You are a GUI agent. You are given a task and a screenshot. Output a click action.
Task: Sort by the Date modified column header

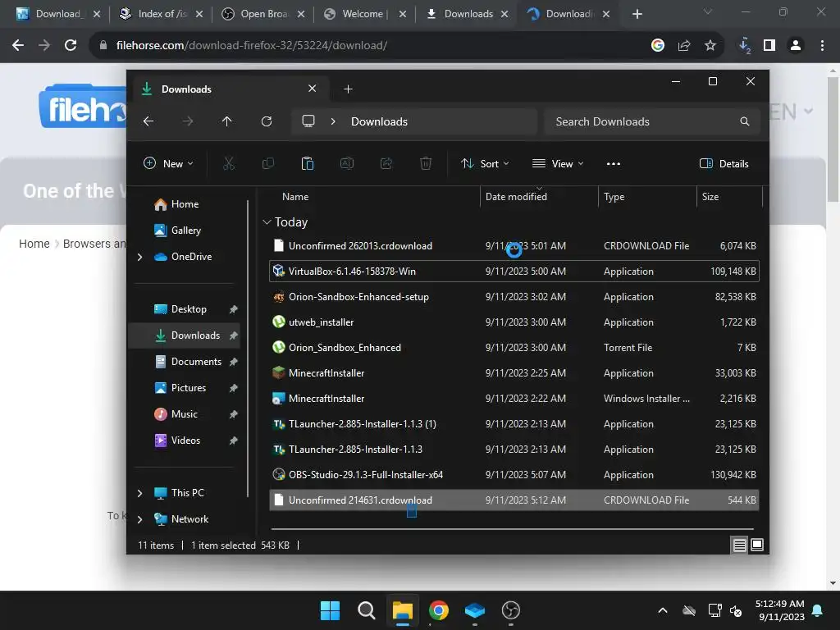[x=516, y=197]
